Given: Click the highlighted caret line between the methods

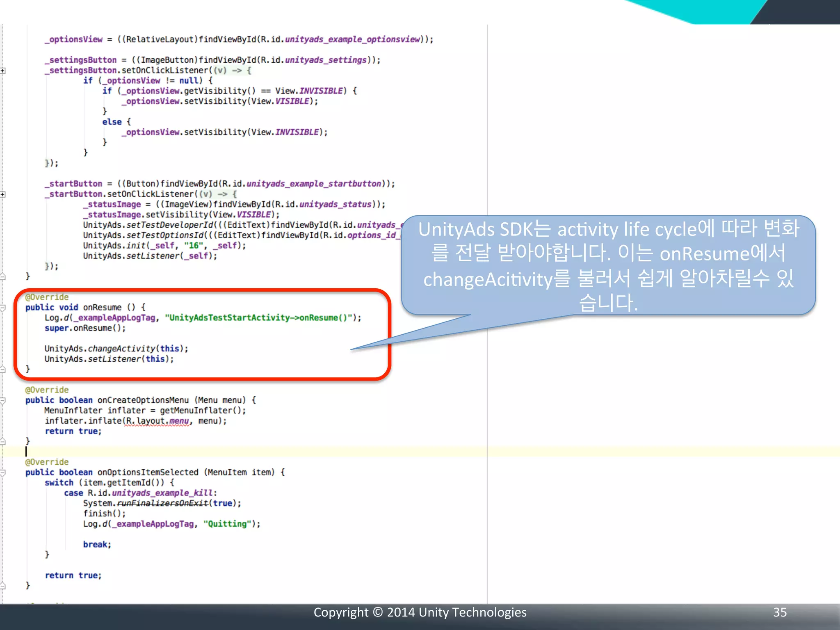Looking at the screenshot, I should [420, 452].
